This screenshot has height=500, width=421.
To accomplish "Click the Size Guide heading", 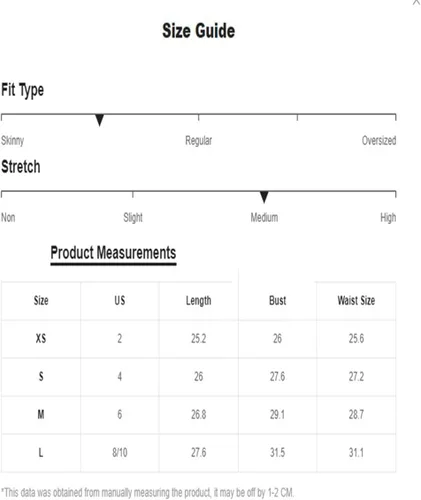I will pyautogui.click(x=198, y=31).
